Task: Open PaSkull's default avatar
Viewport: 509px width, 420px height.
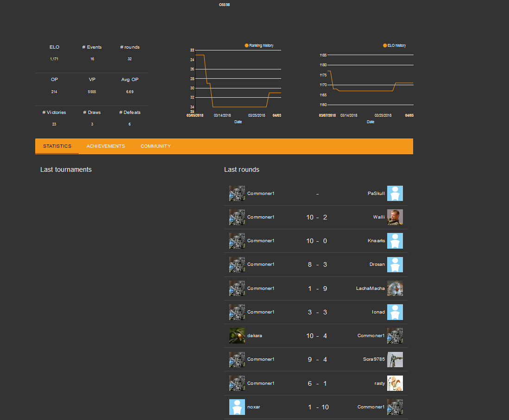Action: [395, 194]
